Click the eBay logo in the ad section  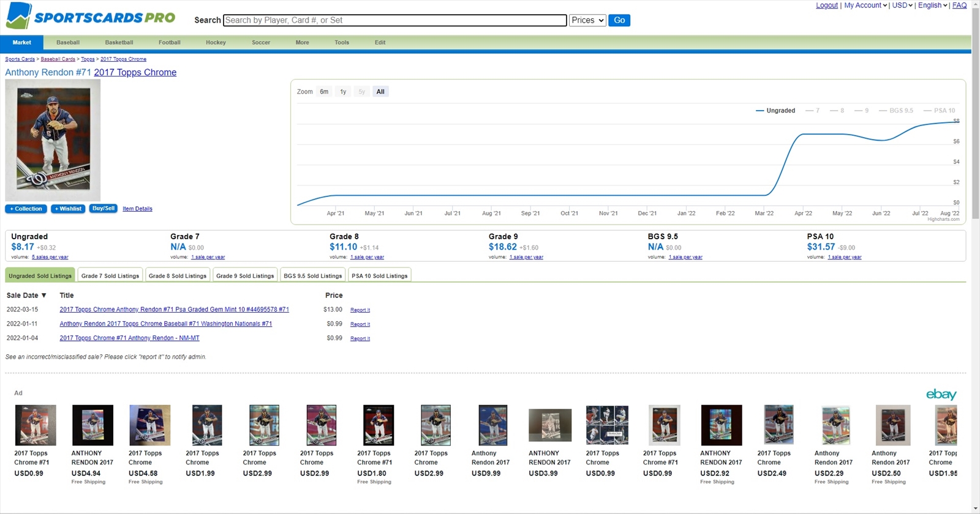coord(941,395)
